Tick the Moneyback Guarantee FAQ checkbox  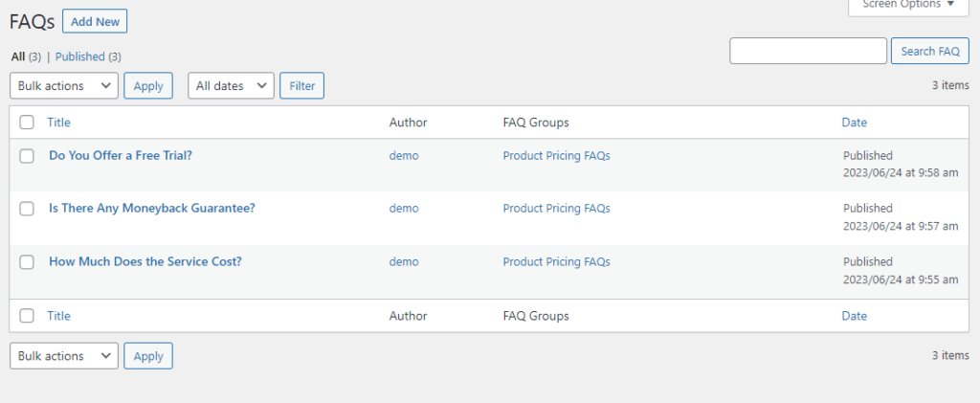[26, 209]
